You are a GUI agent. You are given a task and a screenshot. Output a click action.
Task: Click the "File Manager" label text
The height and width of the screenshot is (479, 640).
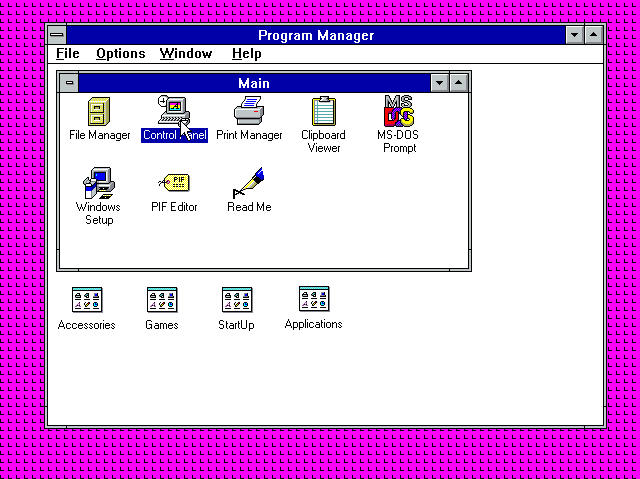[x=100, y=135]
